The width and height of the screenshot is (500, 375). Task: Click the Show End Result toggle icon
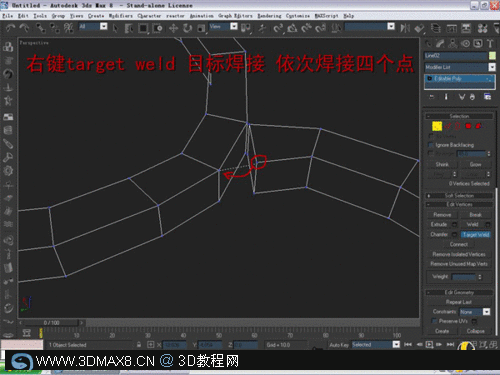point(446,97)
